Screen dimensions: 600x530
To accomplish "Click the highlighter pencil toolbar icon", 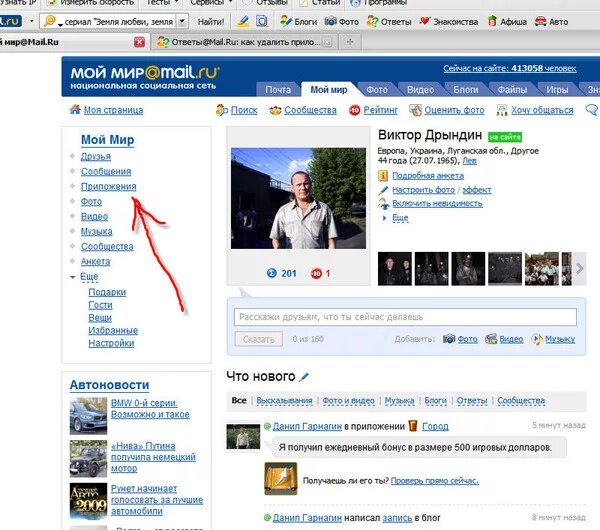I will click(243, 21).
